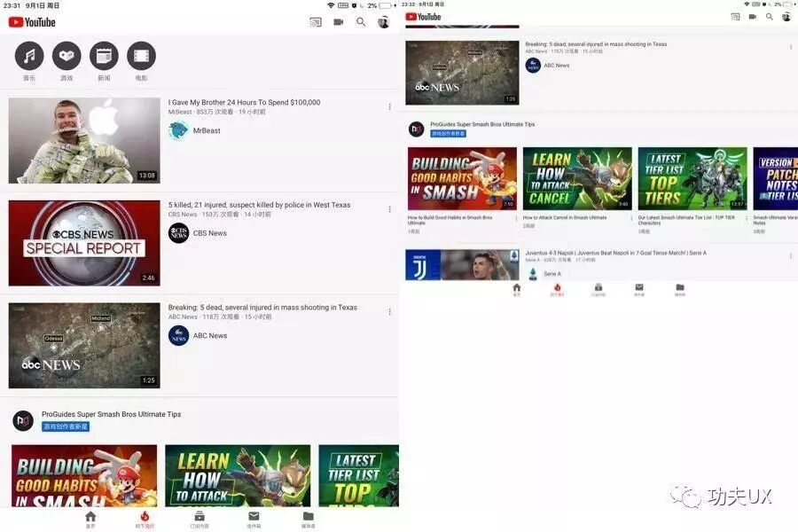The image size is (798, 532).
Task: Tap the cast icon in right YouTube header
Action: pyautogui.click(x=735, y=17)
